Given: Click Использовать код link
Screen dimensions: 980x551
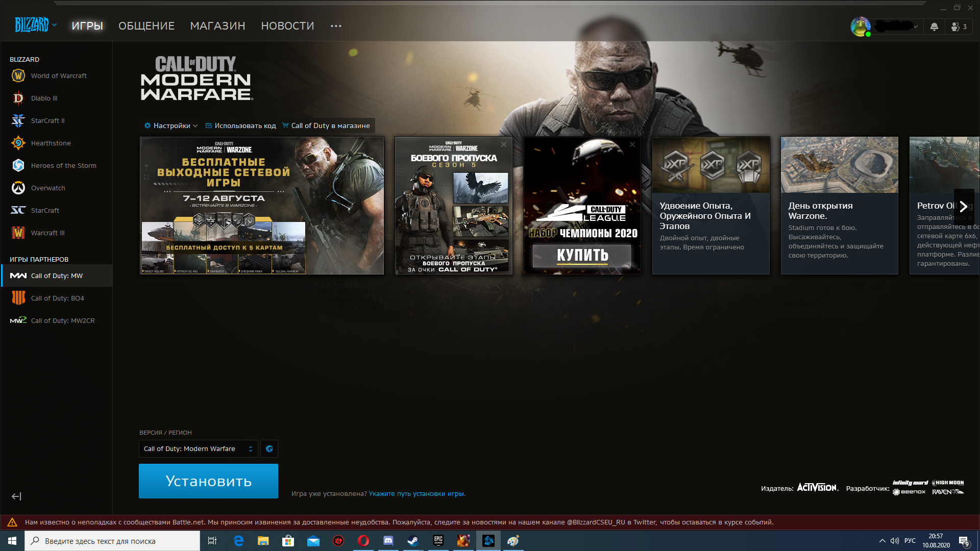Looking at the screenshot, I should tap(240, 126).
